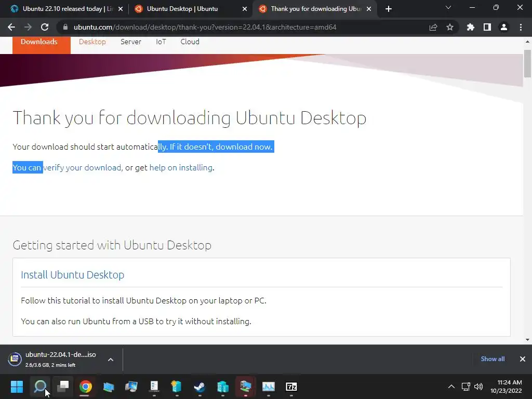Open the Windows Start menu
This screenshot has width=532, height=399.
(x=17, y=387)
